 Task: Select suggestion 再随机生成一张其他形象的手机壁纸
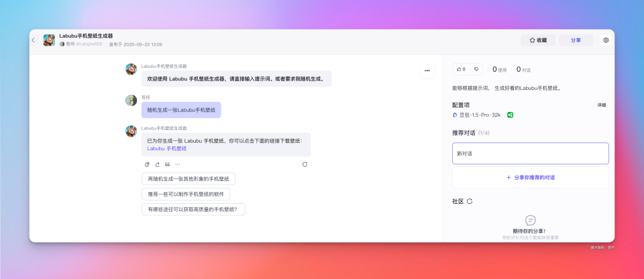tap(189, 179)
